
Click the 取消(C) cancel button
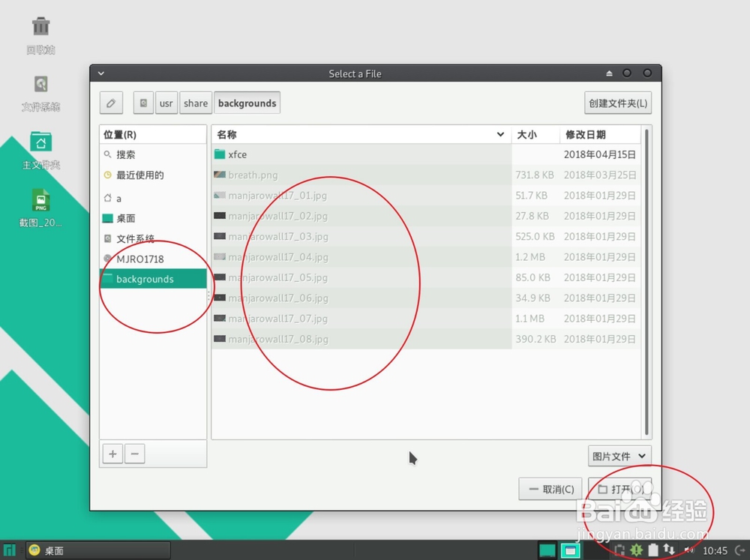click(x=550, y=489)
